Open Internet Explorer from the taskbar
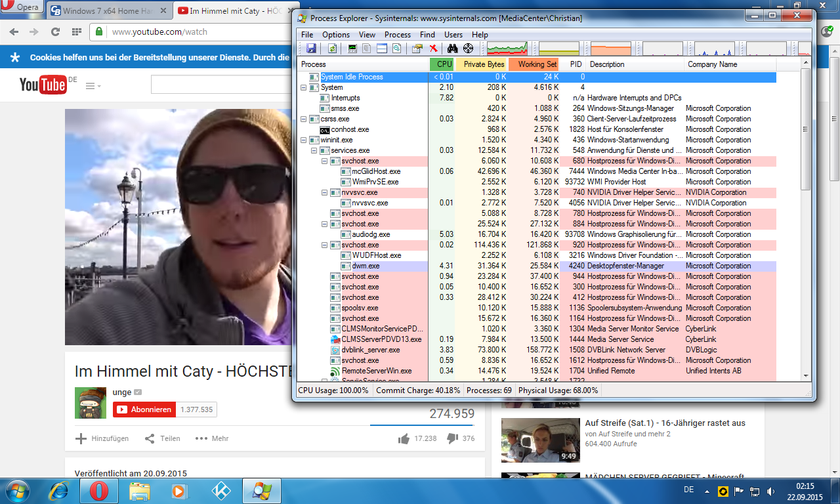 tap(58, 490)
